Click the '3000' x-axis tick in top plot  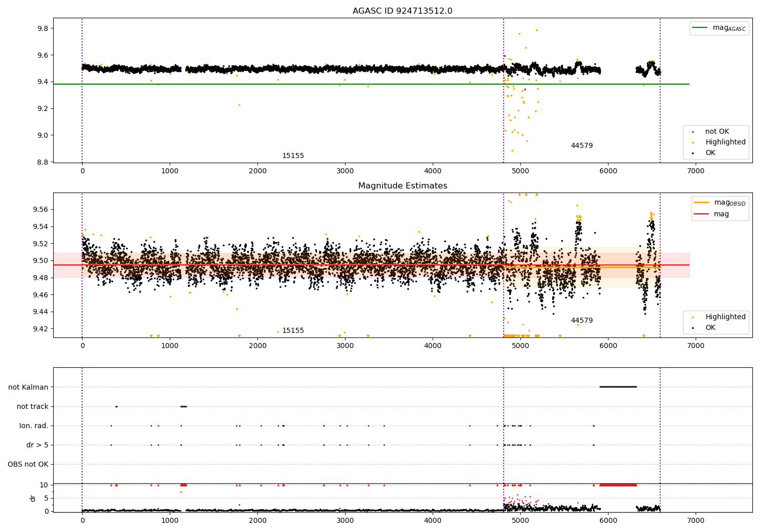(x=345, y=171)
